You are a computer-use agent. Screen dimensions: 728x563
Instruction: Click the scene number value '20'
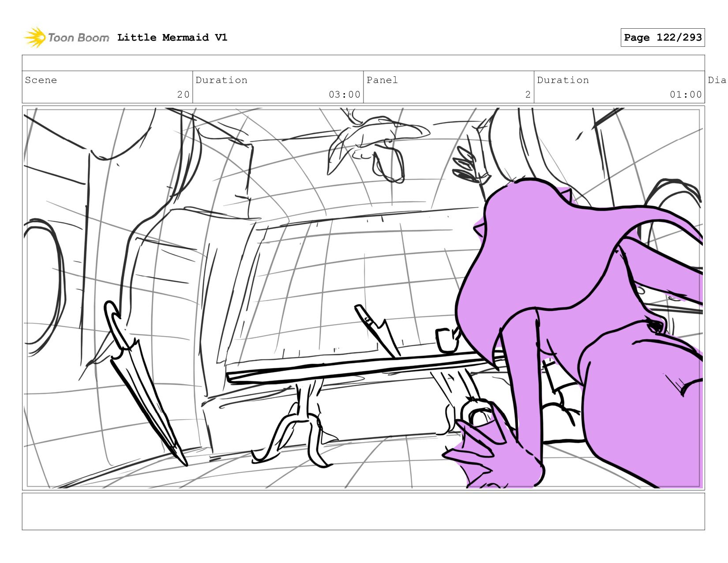tap(183, 94)
